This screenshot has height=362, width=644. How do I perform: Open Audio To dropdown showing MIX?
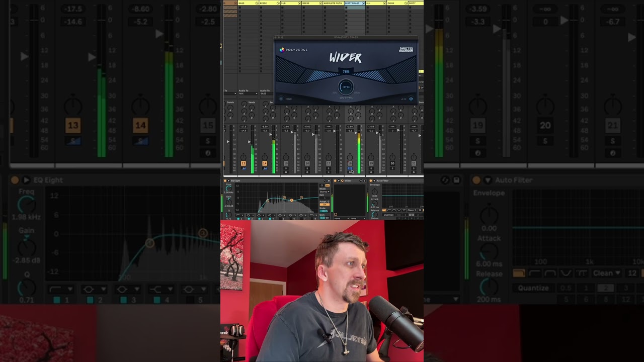click(248, 94)
